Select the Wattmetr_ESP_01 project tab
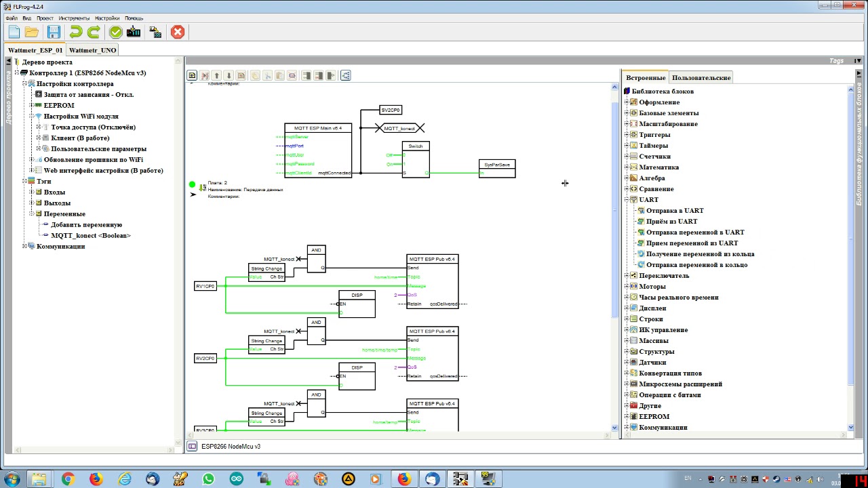The image size is (868, 488). pos(35,50)
